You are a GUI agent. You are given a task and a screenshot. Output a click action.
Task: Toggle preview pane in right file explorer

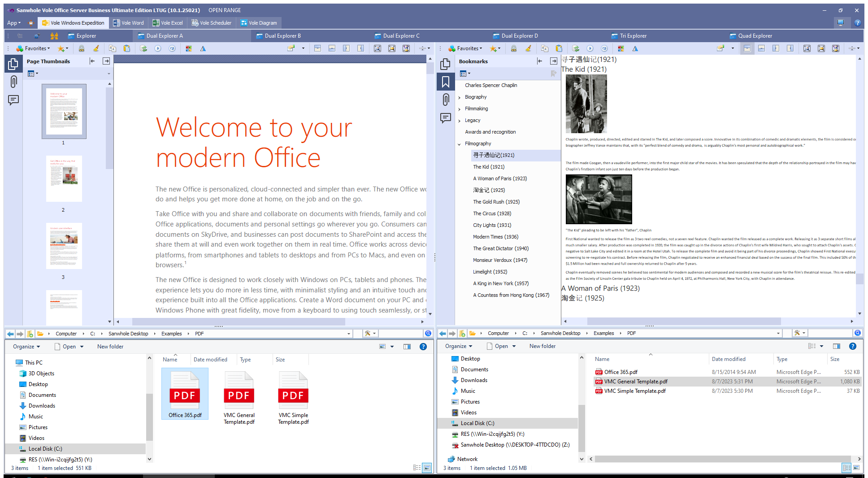(837, 346)
